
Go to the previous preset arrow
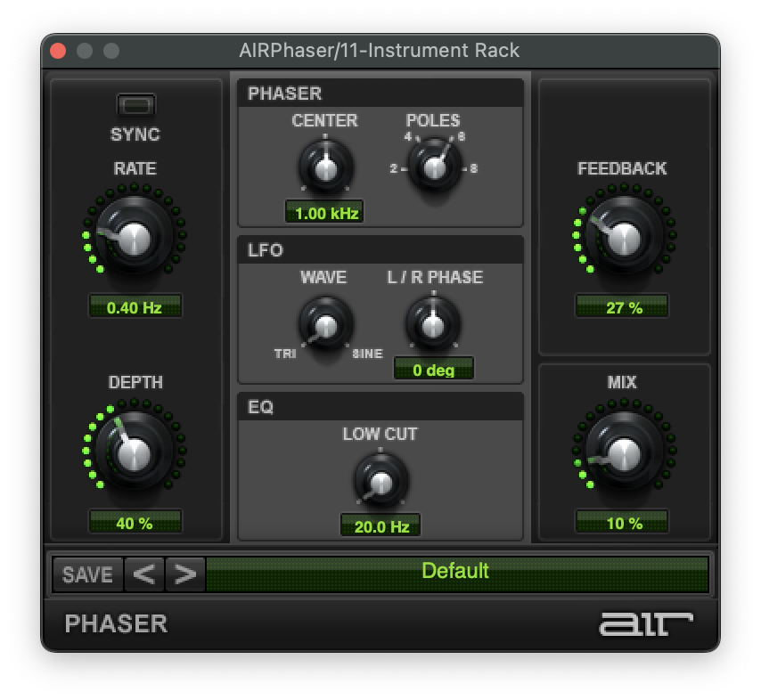tap(143, 574)
